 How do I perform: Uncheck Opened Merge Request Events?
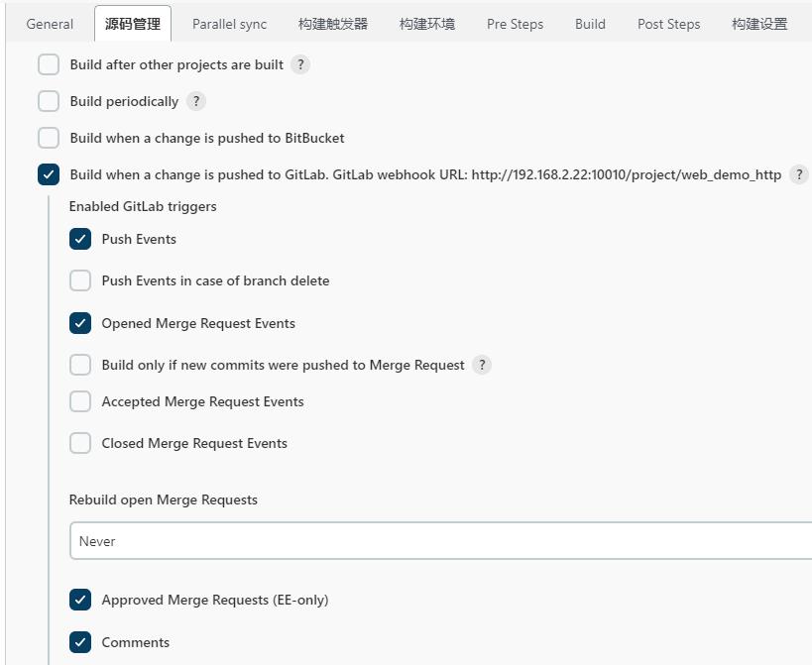click(80, 323)
